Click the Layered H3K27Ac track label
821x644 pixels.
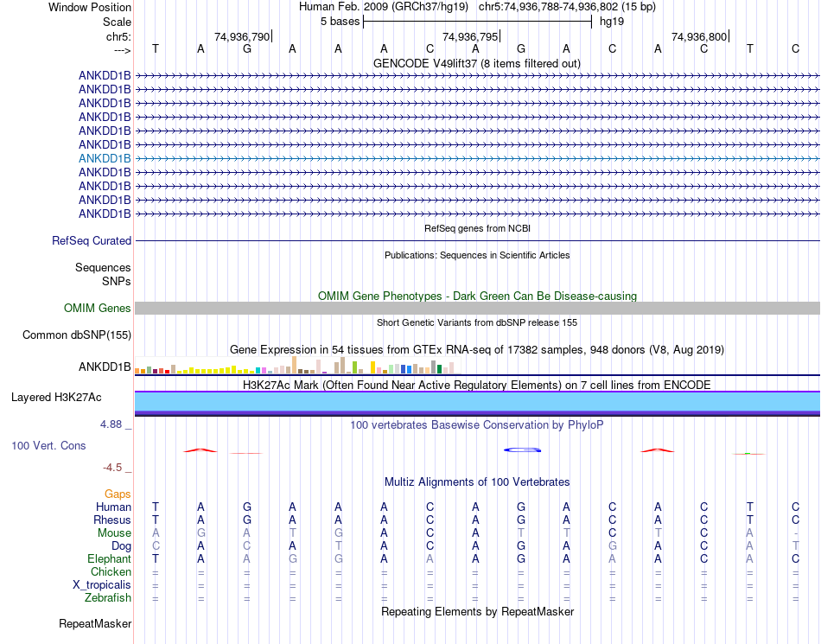[56, 398]
